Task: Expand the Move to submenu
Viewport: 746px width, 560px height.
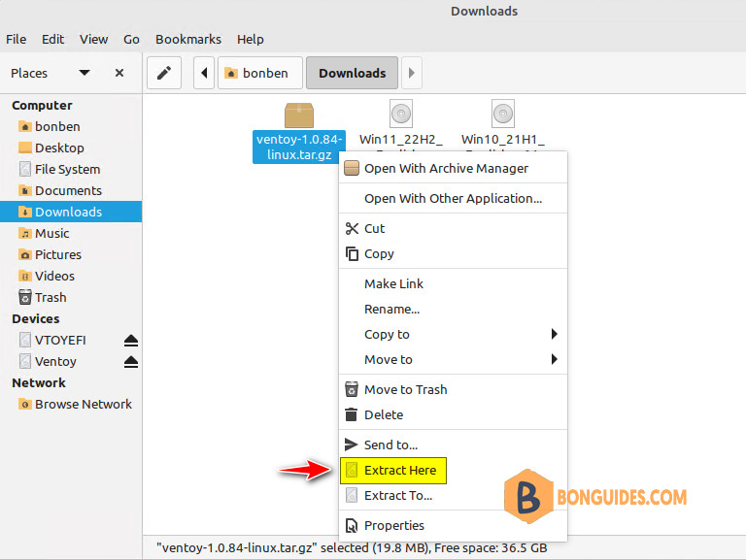Action: pyautogui.click(x=453, y=359)
